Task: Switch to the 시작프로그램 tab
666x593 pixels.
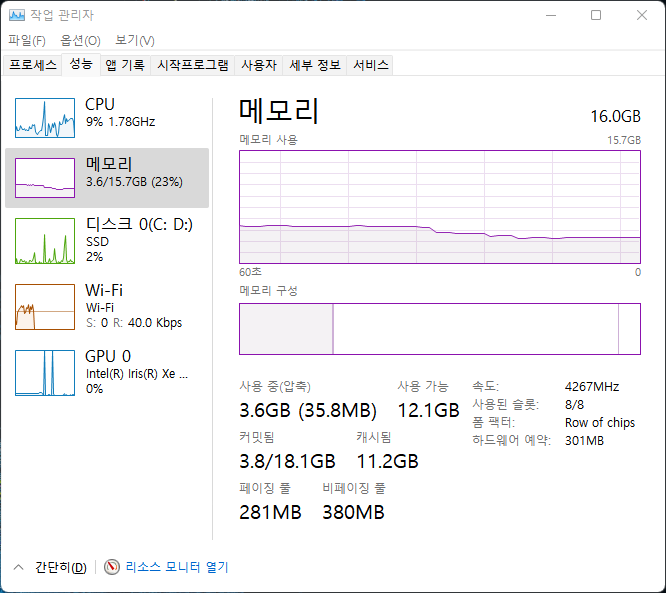Action: click(x=193, y=65)
